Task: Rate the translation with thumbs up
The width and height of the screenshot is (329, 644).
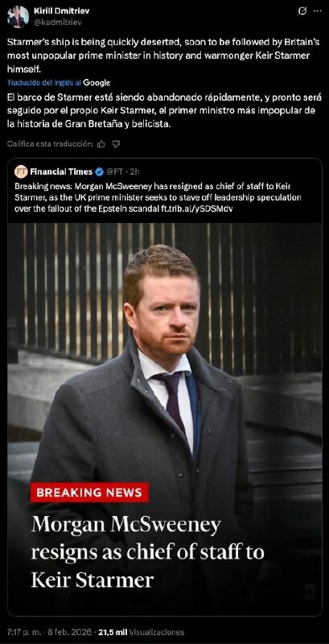Action: [101, 144]
